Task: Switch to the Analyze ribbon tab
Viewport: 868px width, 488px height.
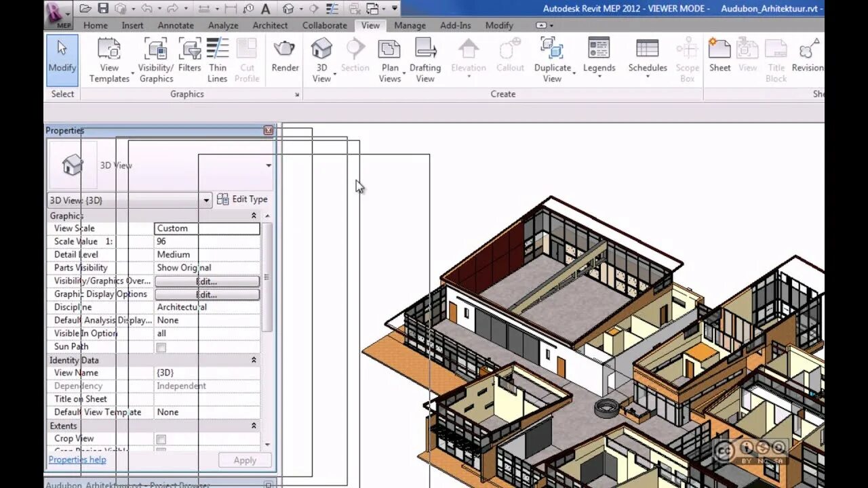Action: point(223,25)
